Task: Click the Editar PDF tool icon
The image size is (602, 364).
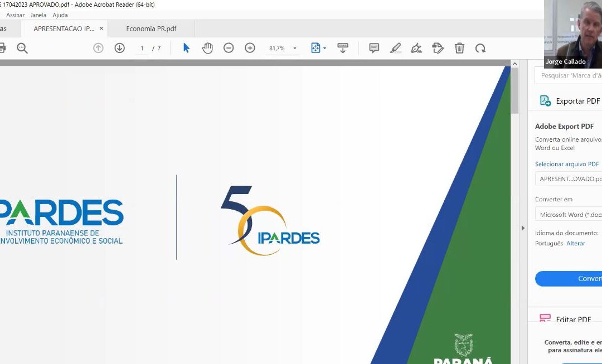Action: click(545, 318)
